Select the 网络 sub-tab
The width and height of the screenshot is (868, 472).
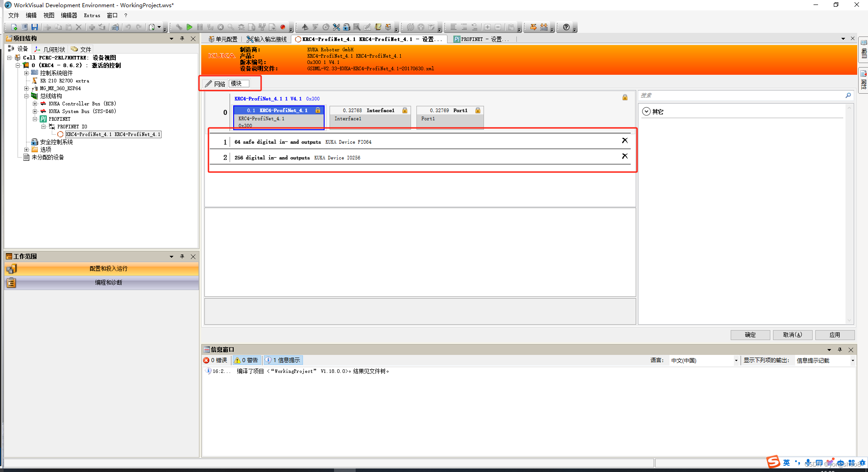point(215,84)
